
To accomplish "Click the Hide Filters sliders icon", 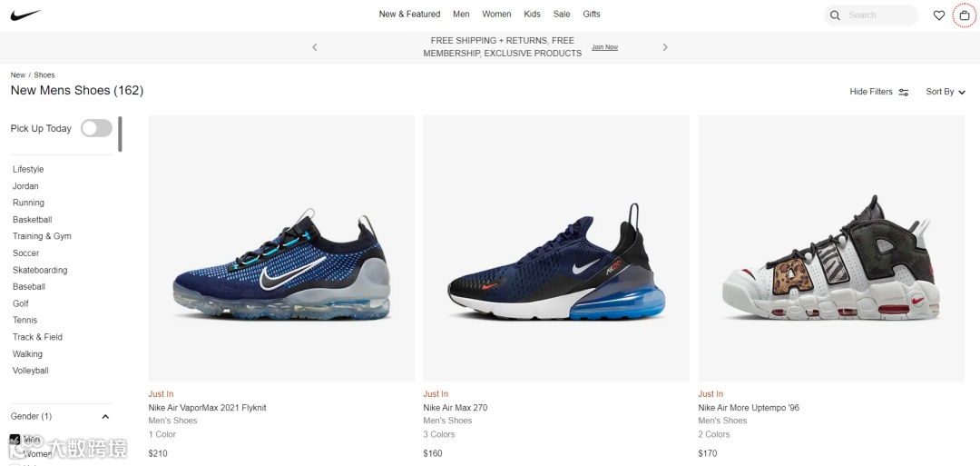I will pos(904,92).
